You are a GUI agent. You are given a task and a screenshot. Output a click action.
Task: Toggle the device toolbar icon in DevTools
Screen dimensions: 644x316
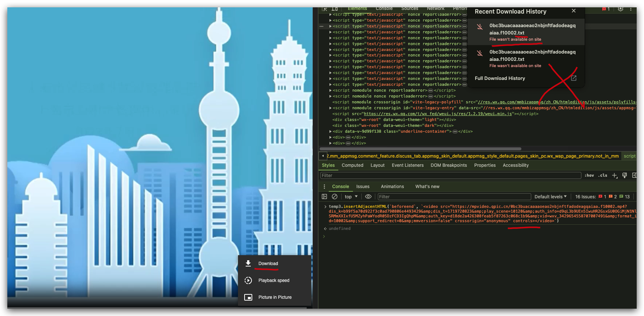(335, 9)
